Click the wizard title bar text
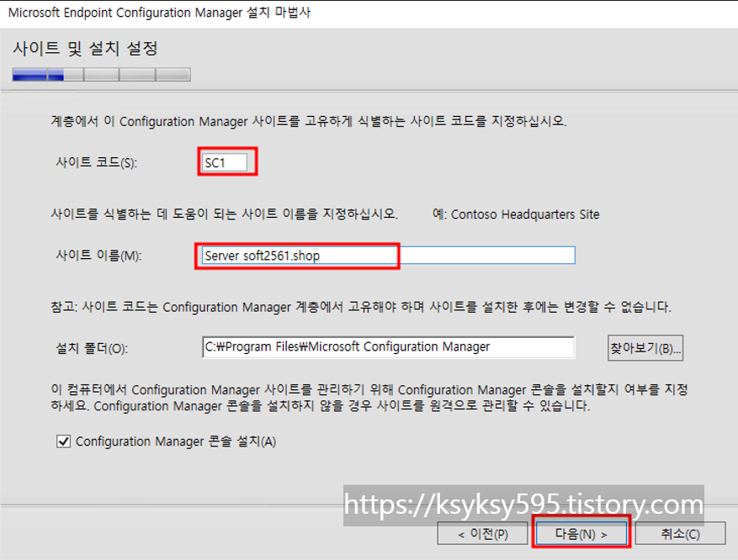The width and height of the screenshot is (738, 560). point(160,13)
